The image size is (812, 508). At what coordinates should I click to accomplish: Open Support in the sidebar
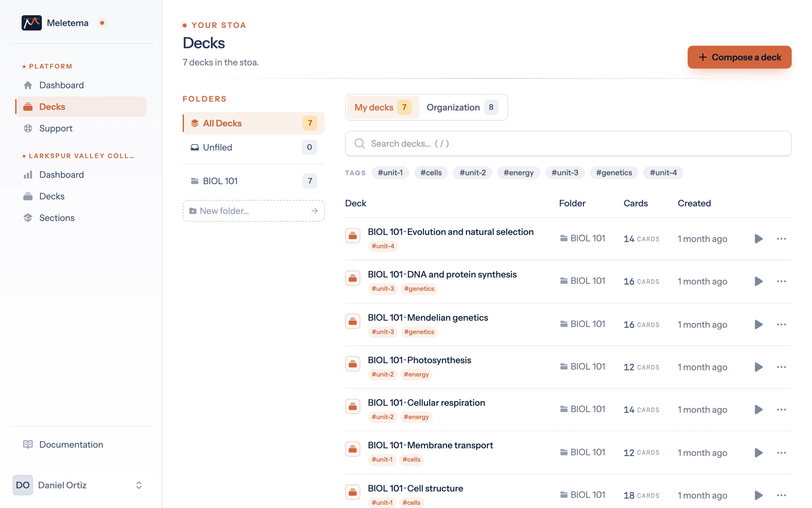tap(81, 128)
